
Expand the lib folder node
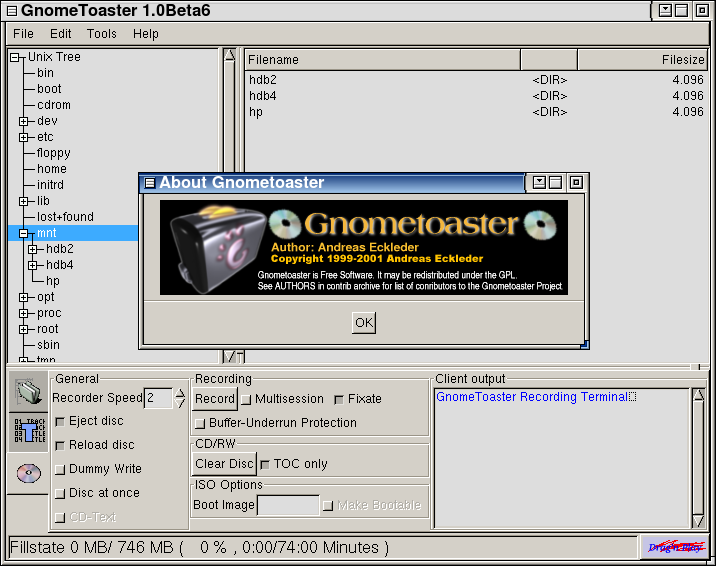pyautogui.click(x=24, y=201)
